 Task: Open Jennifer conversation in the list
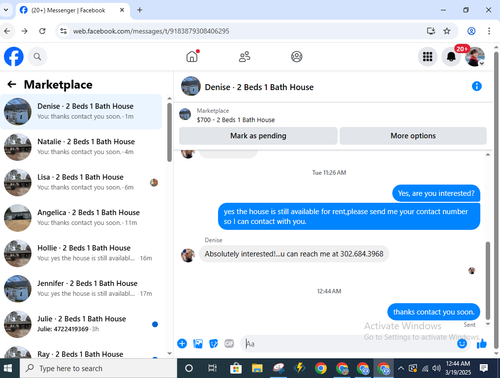click(x=81, y=289)
